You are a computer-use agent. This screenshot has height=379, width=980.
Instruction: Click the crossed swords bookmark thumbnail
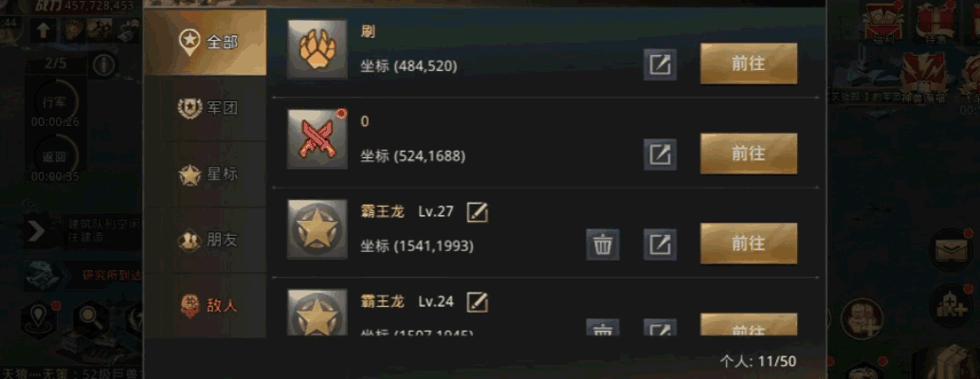tap(317, 139)
